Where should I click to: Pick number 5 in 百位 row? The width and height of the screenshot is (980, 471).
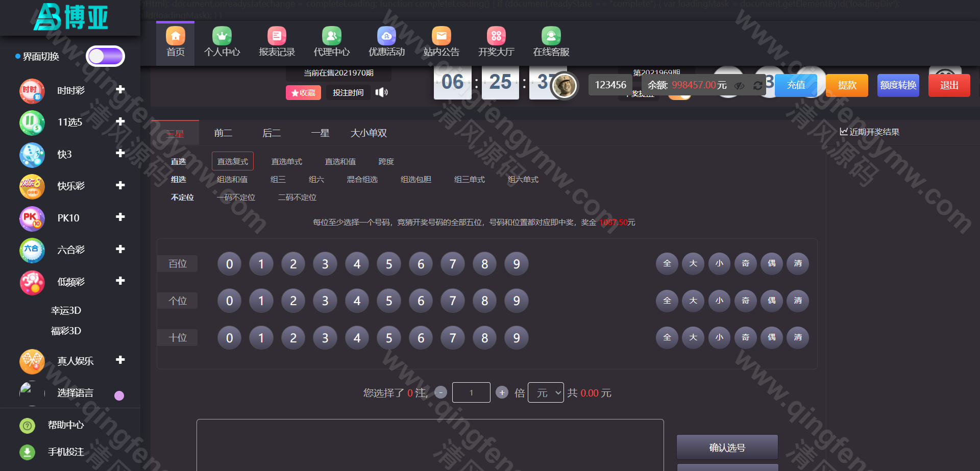coord(388,264)
